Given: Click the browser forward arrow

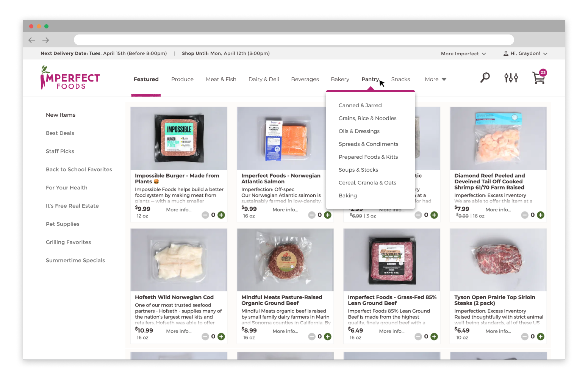Looking at the screenshot, I should (x=46, y=40).
